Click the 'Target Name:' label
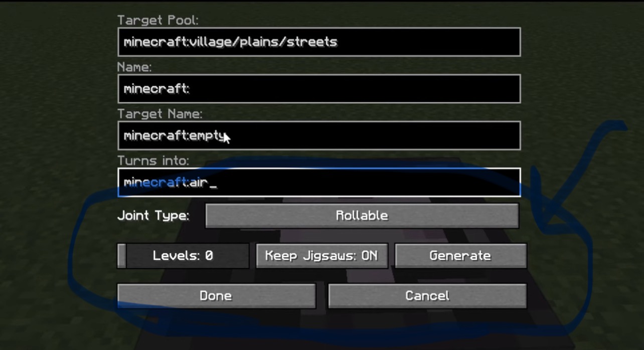 point(159,114)
